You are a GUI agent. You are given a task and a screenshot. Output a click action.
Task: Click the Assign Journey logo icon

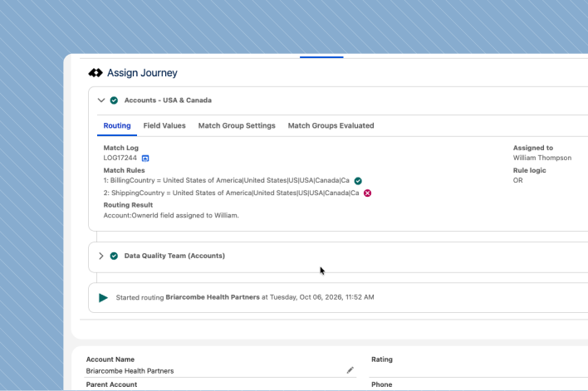[96, 73]
